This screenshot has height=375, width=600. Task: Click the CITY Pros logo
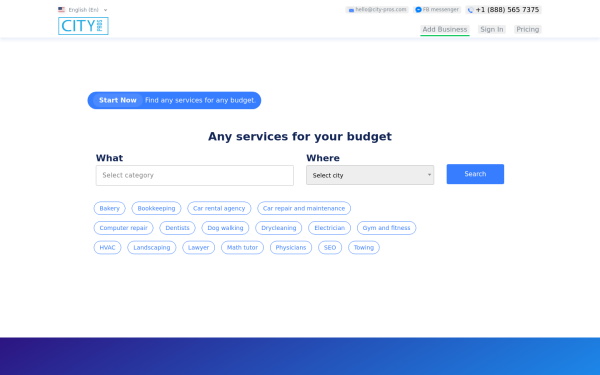[x=83, y=26]
